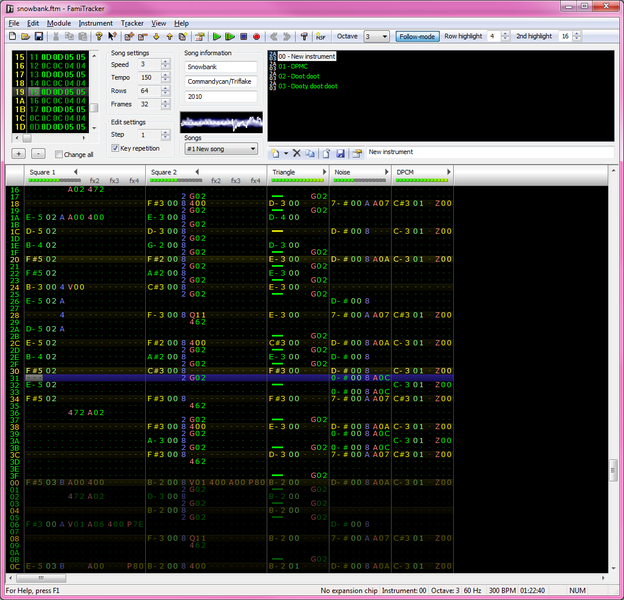Screen dimensions: 624x600
Task: Click the remove instrument X icon
Action: point(296,153)
